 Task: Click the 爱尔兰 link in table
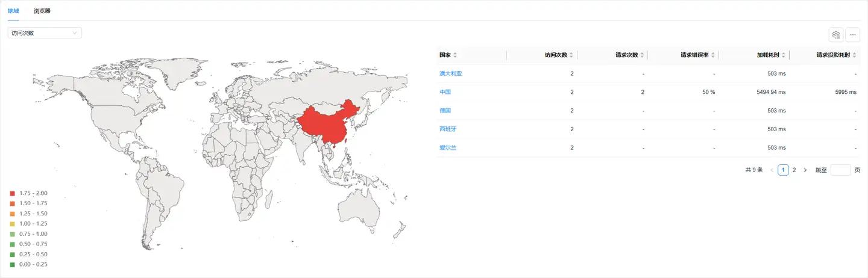click(x=448, y=148)
